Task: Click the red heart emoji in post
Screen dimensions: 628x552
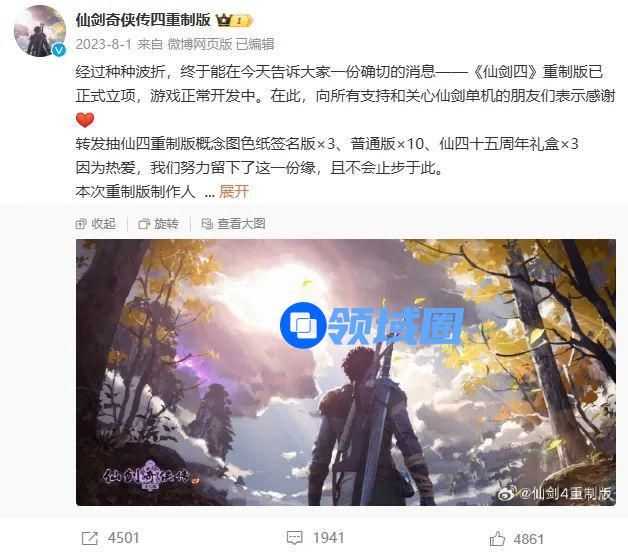Action: coord(85,120)
